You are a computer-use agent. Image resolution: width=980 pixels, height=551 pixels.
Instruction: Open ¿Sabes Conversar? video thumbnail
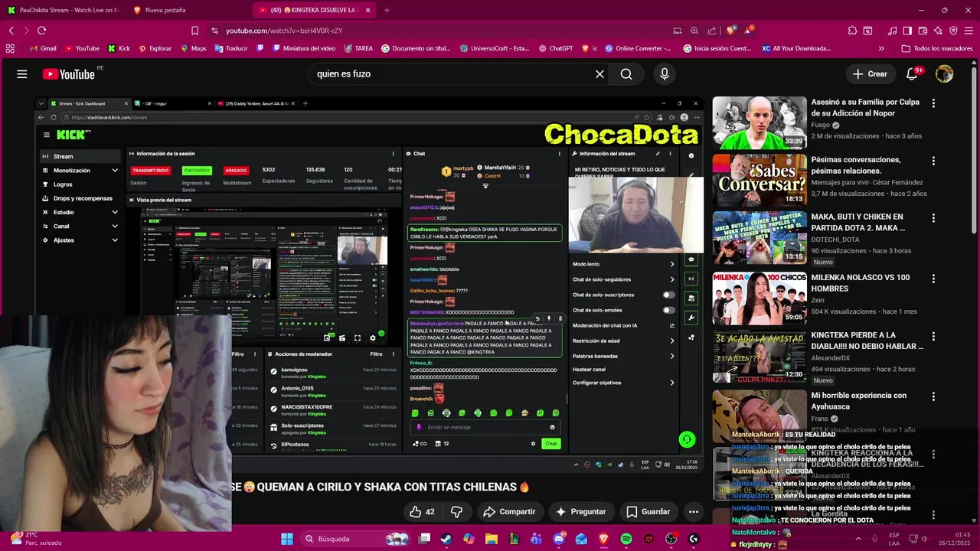(x=759, y=181)
